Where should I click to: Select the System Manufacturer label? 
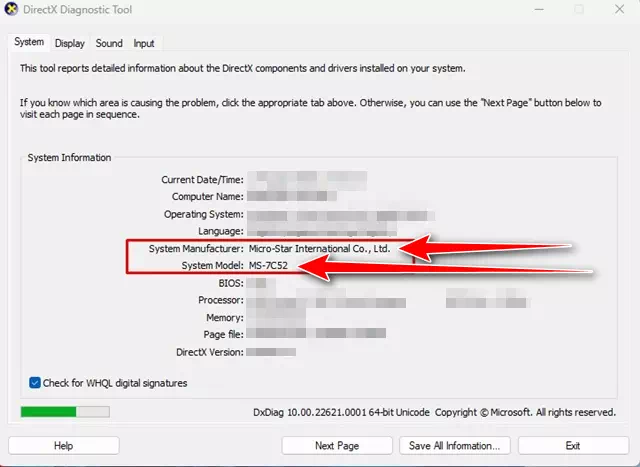click(196, 249)
